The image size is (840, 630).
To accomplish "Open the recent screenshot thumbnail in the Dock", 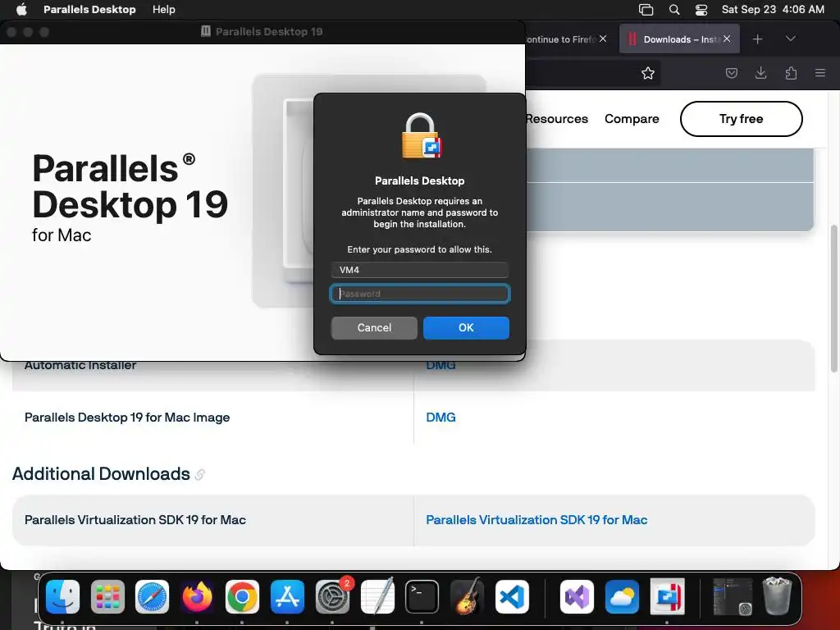I will (x=733, y=597).
